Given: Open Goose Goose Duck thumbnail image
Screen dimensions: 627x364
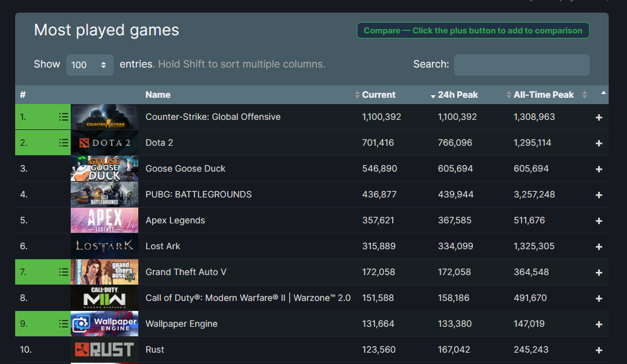Looking at the screenshot, I should [x=104, y=168].
